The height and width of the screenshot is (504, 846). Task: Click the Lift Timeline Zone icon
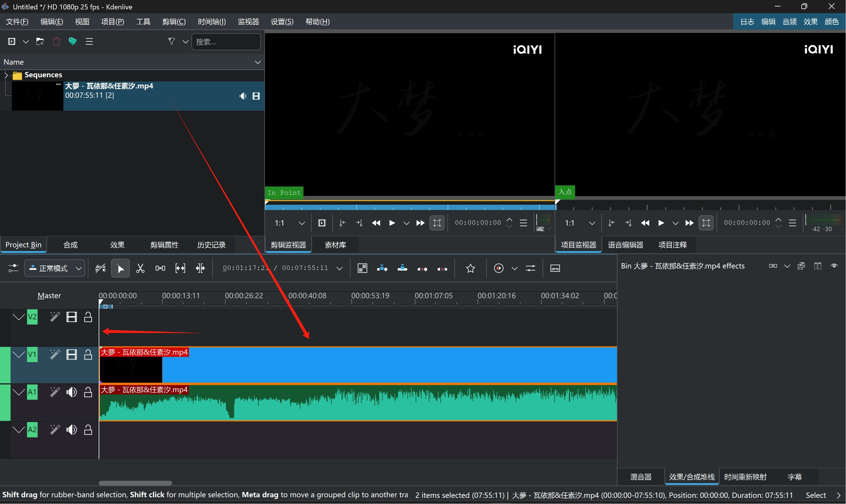[x=442, y=269]
